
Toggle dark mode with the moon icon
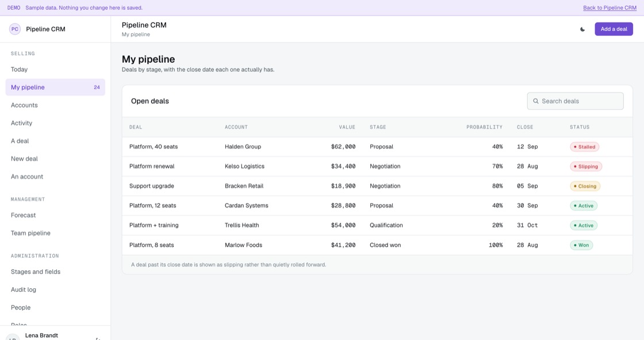pos(582,29)
